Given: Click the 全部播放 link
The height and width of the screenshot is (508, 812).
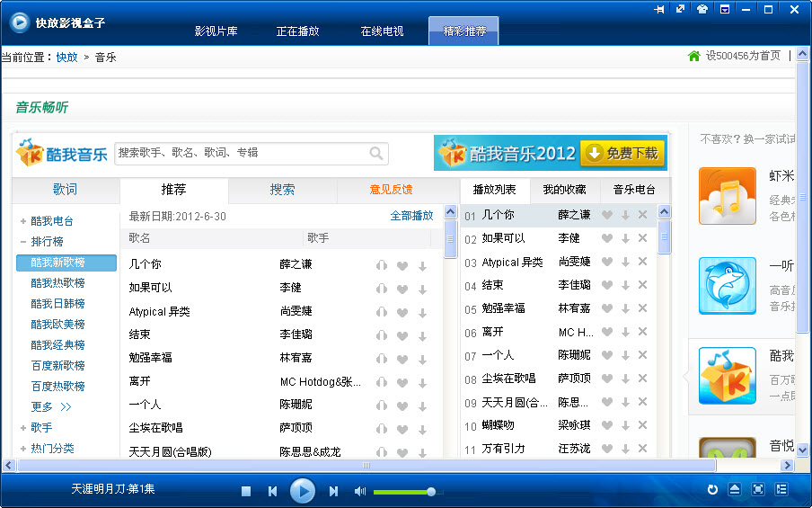Looking at the screenshot, I should coord(411,216).
